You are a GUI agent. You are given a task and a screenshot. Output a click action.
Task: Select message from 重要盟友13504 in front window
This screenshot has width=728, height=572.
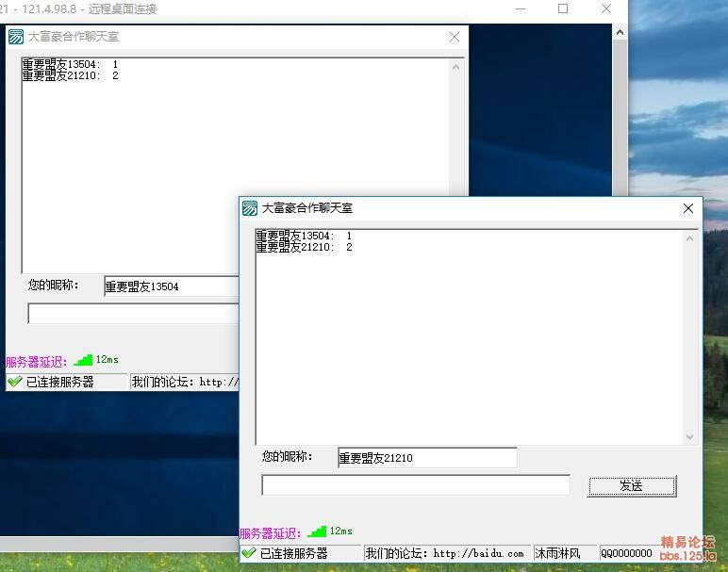click(x=304, y=236)
